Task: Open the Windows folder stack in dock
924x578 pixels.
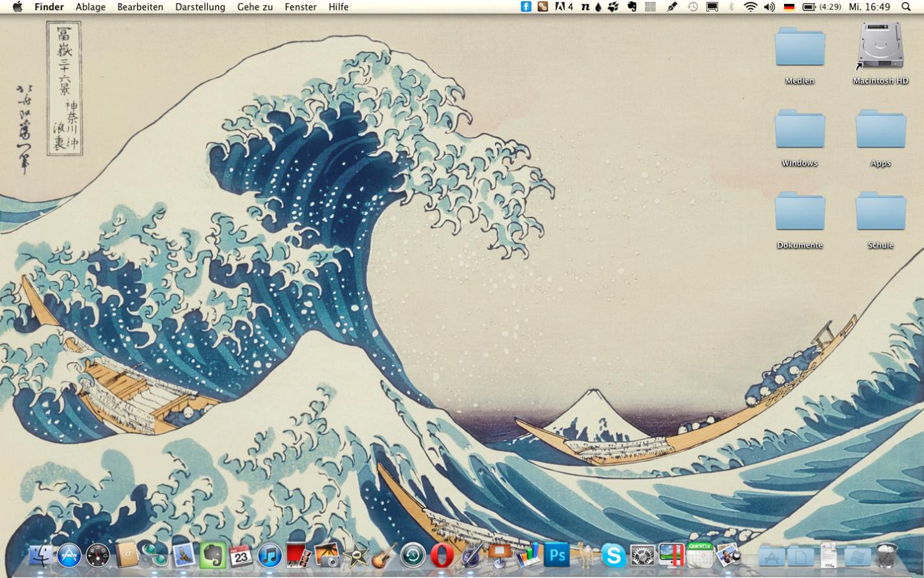Action: 857,556
